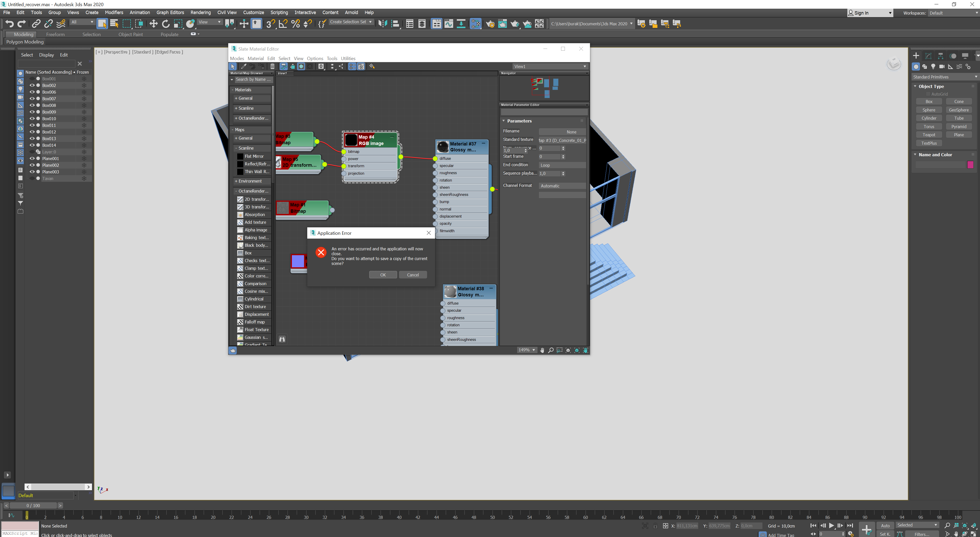980x537 pixels.
Task: Open the Rendering menu
Action: click(x=200, y=13)
